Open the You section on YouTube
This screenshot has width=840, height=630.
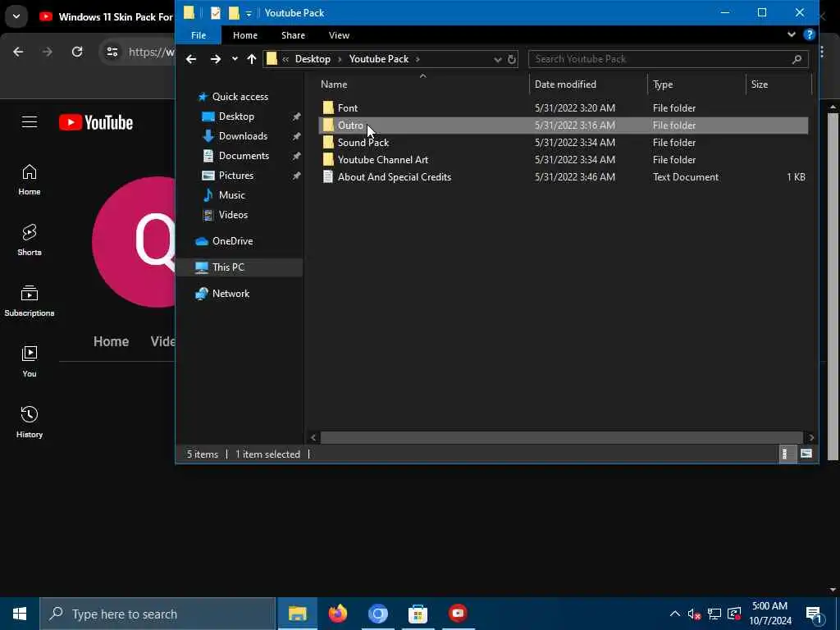point(30,362)
